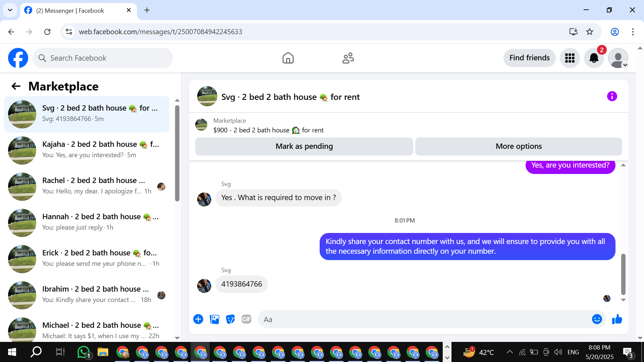The height and width of the screenshot is (362, 644).
Task: Open the emoji picker in the message box
Action: click(597, 319)
